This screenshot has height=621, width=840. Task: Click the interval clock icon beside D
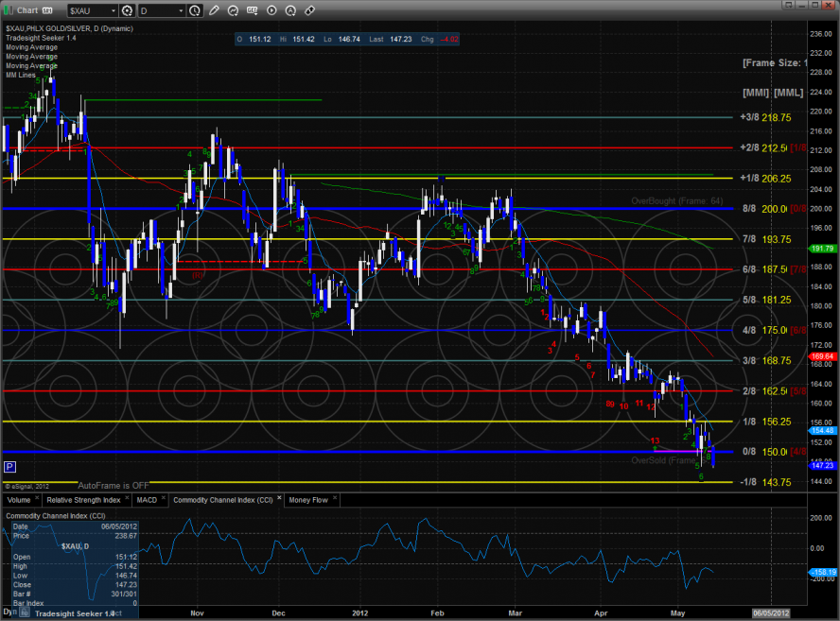194,10
